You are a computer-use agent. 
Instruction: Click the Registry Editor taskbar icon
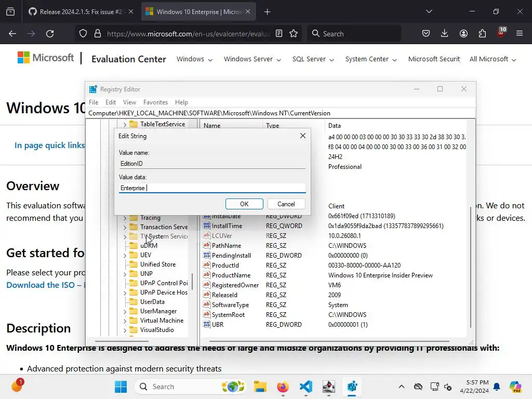pyautogui.click(x=352, y=387)
